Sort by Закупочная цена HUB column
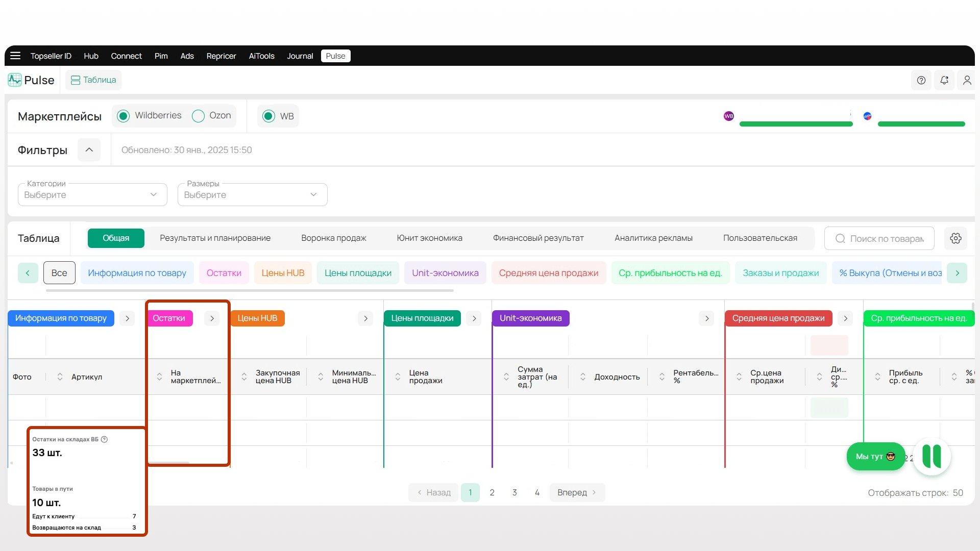 coord(244,377)
